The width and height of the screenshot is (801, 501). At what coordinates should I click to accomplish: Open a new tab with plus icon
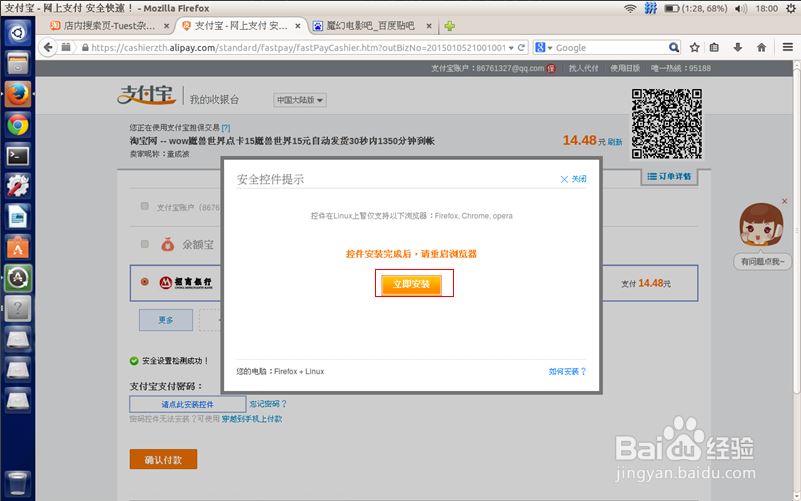click(450, 26)
